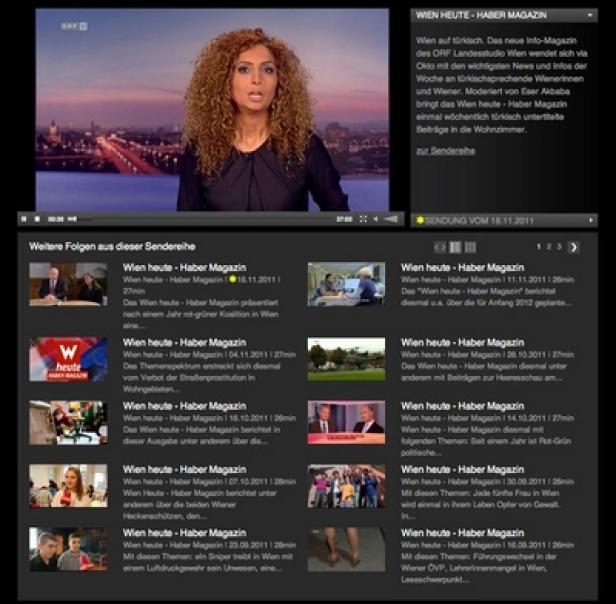The image size is (616, 604).
Task: Go to next page with arrow button
Action: [x=573, y=247]
